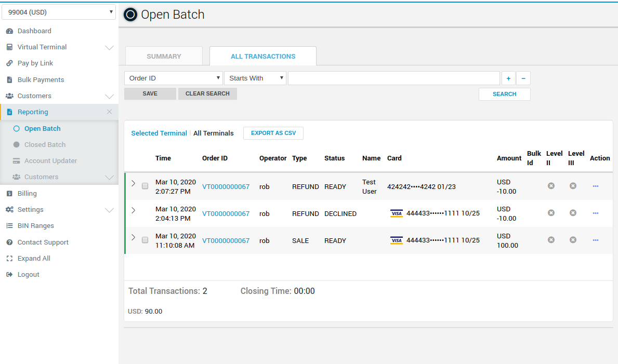Expand the DECLINED refund transaction row
The width and height of the screenshot is (618, 364).
133,210
